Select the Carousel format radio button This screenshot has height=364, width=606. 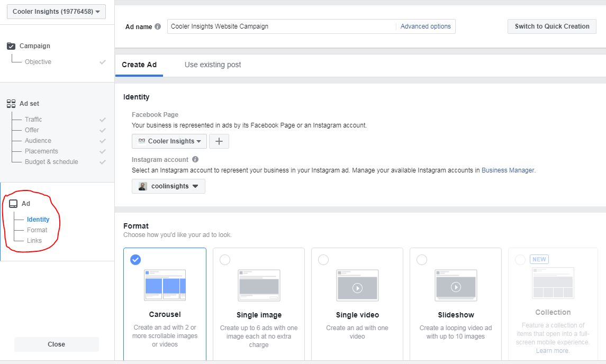(x=135, y=260)
